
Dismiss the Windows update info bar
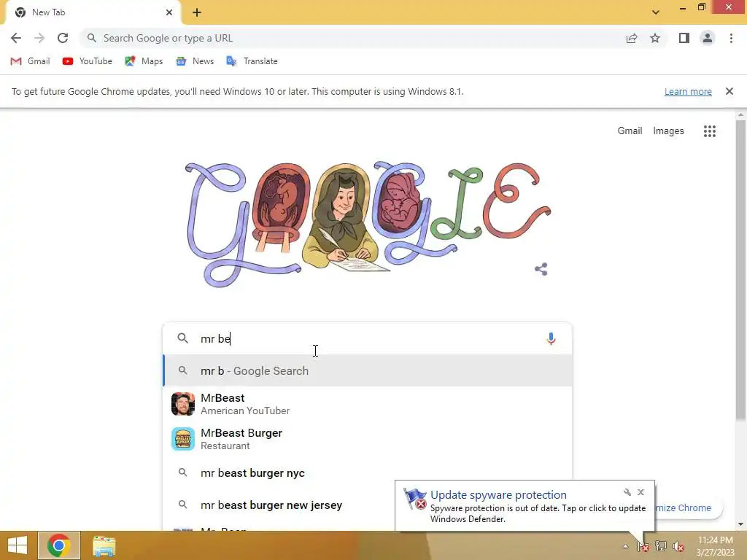729,91
